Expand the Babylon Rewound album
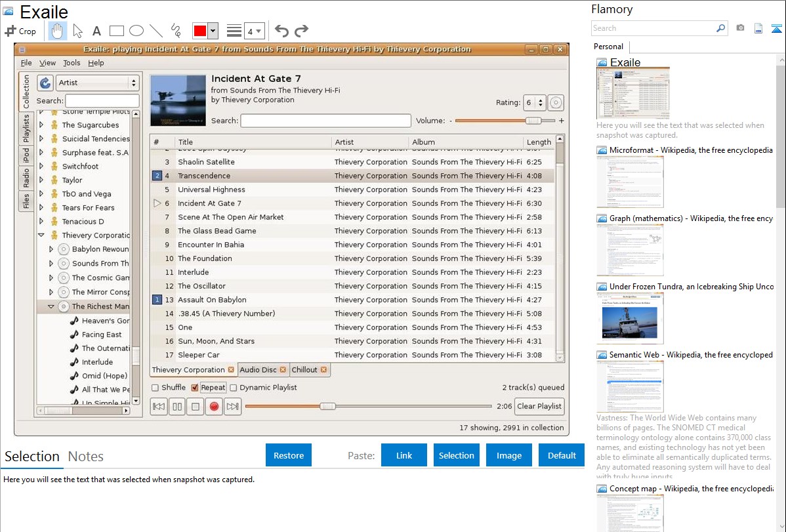The image size is (786, 532). click(51, 249)
